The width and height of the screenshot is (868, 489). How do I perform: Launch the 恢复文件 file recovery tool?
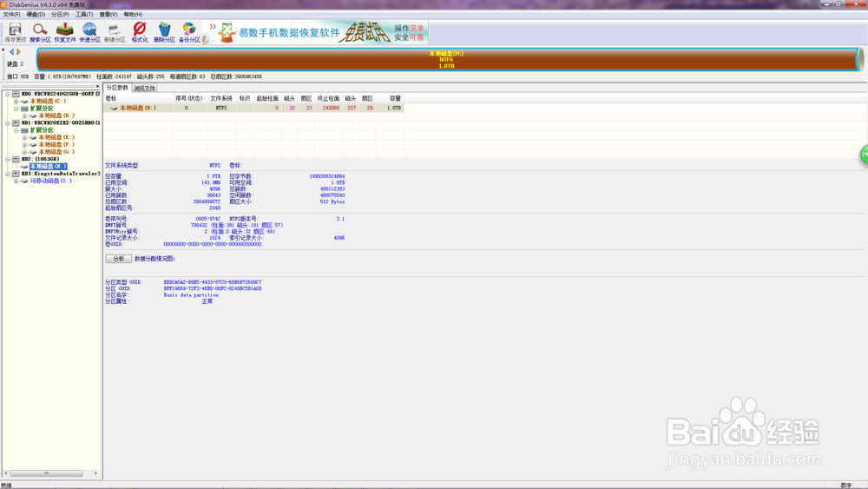coord(65,33)
